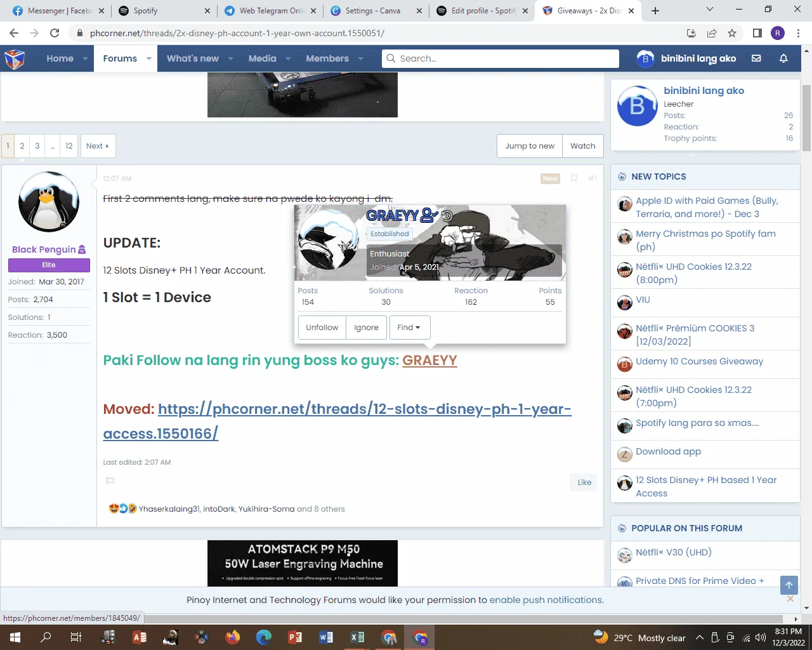Viewport: 812px width, 650px height.
Task: Open browser side panel icon
Action: coord(757,33)
